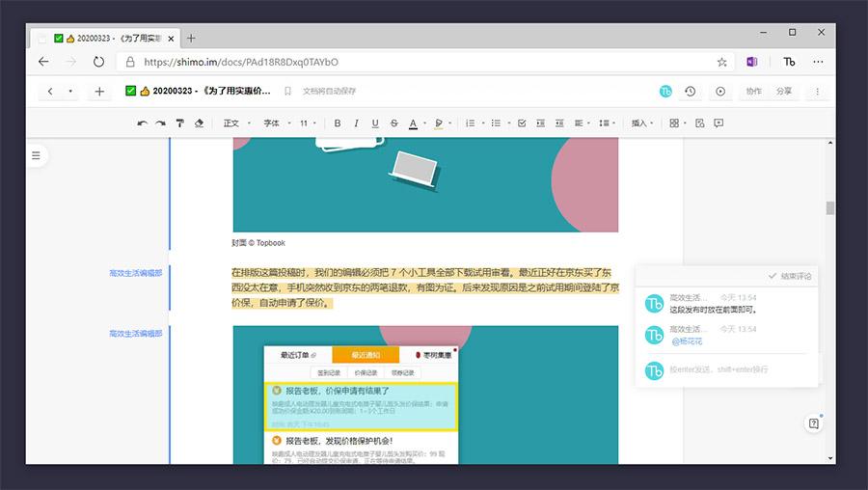Activate the format painter tool
Image resolution: width=868 pixels, height=490 pixels.
(180, 123)
